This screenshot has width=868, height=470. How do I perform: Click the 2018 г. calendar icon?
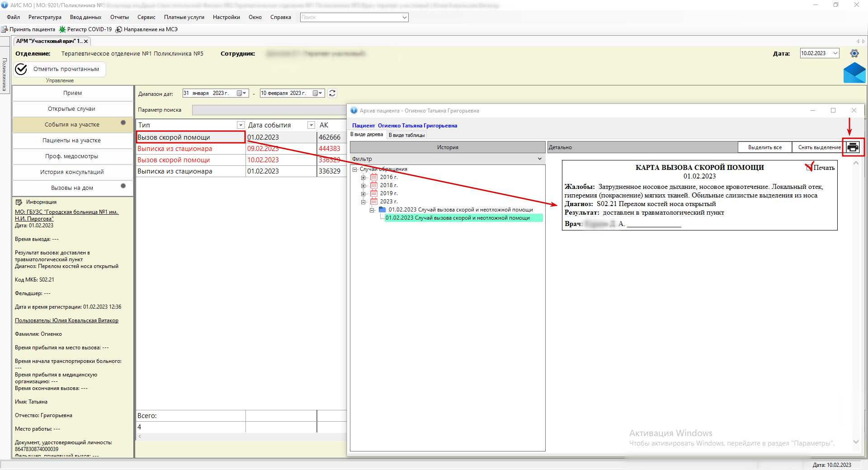[374, 185]
